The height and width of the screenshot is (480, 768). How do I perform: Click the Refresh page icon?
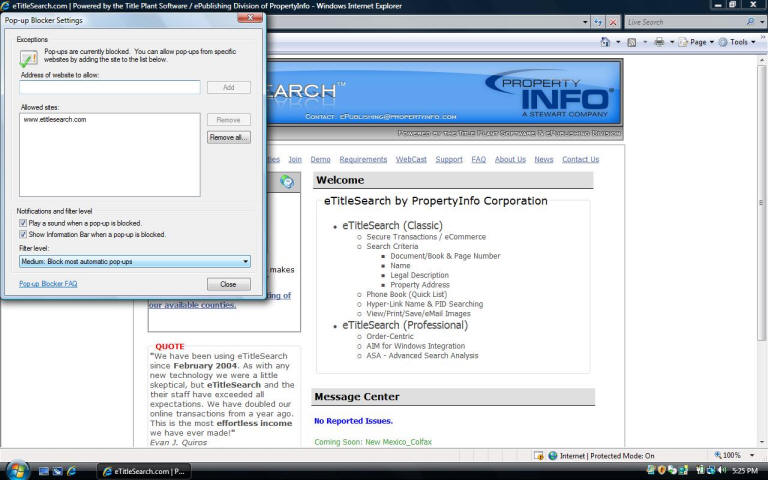[598, 22]
